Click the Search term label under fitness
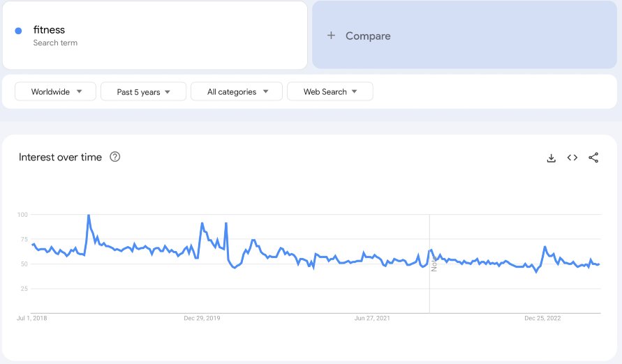Screen dimensions: 622x364 [x=55, y=43]
